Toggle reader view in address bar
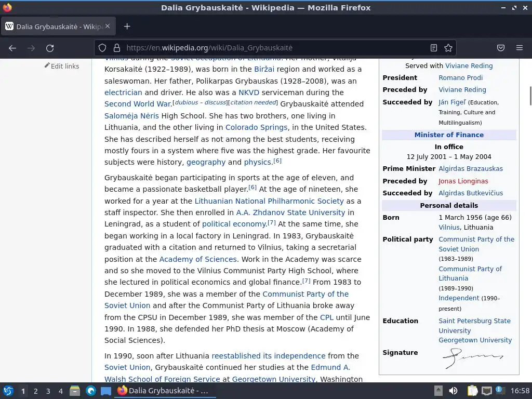532x399 pixels. click(434, 48)
